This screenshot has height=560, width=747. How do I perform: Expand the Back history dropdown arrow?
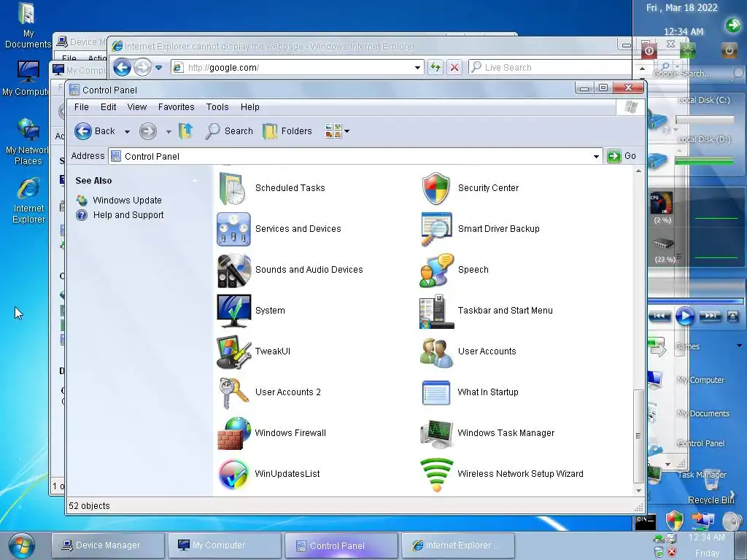[x=127, y=131]
